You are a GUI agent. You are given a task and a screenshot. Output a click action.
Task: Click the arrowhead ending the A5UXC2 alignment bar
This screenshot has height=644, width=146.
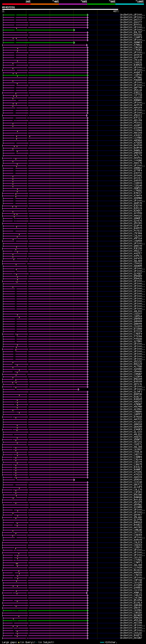(x=87, y=116)
